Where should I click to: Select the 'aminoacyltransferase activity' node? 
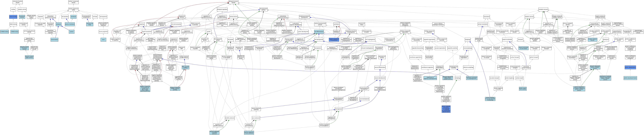(29, 32)
